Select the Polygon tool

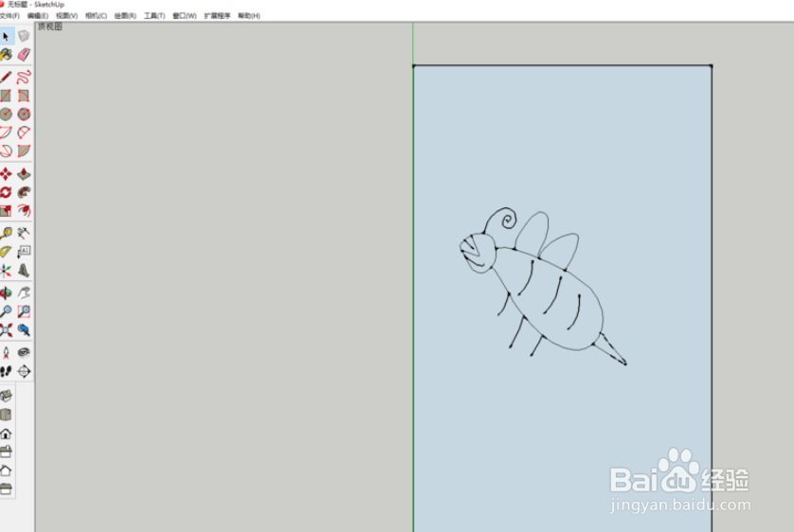coord(24,114)
